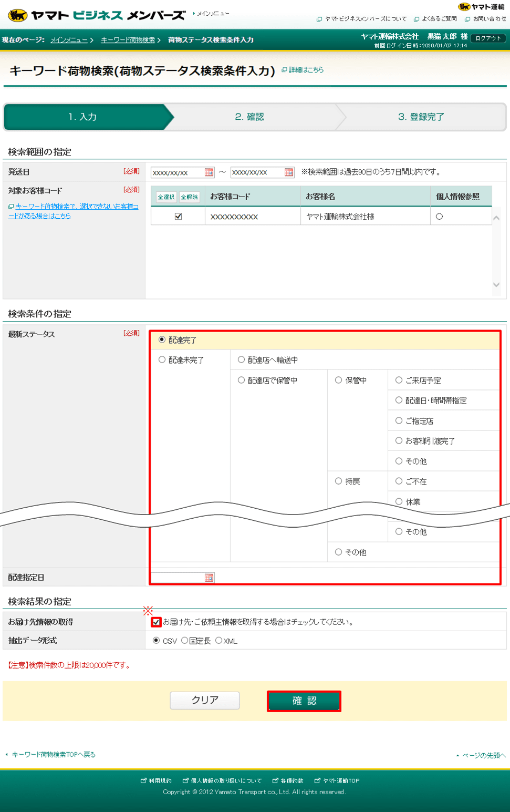Open calendar picker for shipment start date

coord(209,172)
